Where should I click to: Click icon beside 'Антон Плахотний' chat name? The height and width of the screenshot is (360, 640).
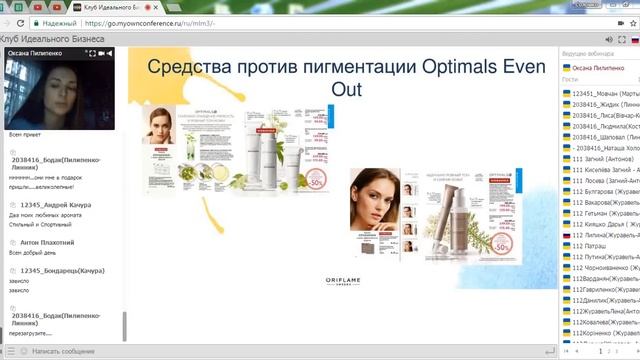tap(13, 242)
